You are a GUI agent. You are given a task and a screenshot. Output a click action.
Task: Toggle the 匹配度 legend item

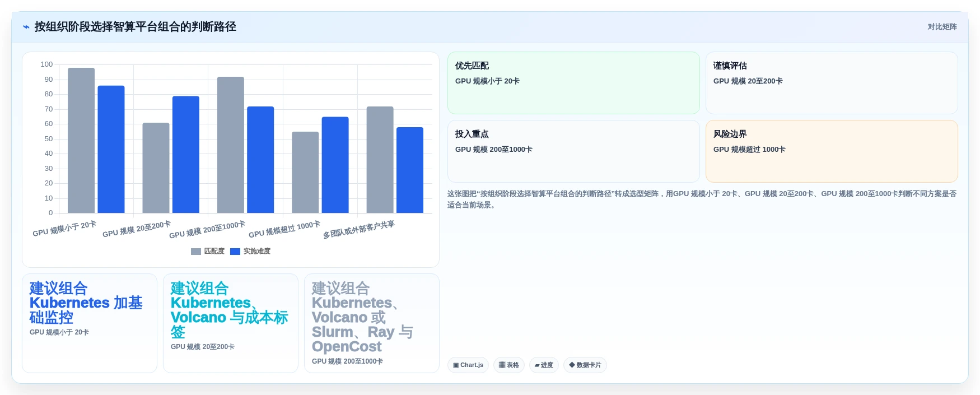[x=208, y=251]
